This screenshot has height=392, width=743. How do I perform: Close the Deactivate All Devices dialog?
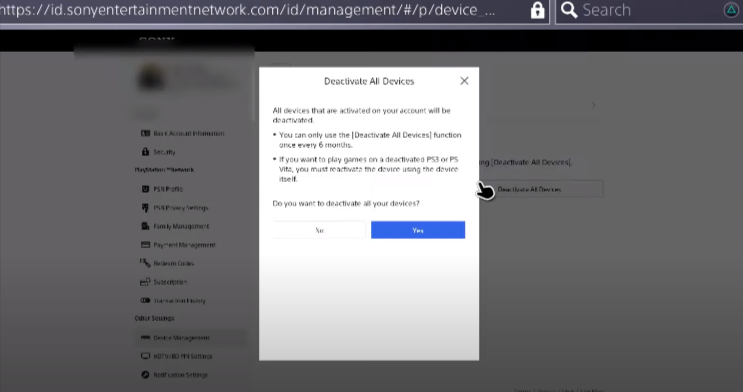(464, 81)
